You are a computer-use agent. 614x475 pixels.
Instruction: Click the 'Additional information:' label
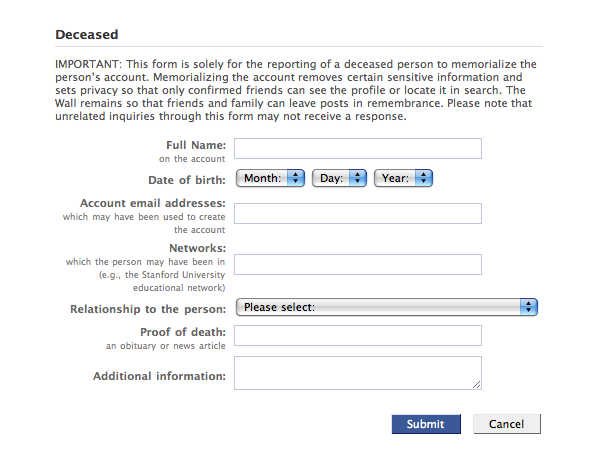159,376
